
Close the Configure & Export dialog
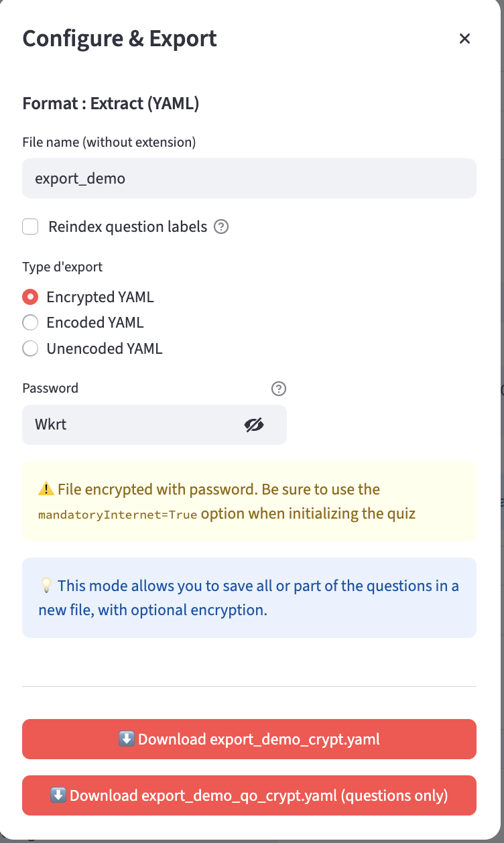464,39
